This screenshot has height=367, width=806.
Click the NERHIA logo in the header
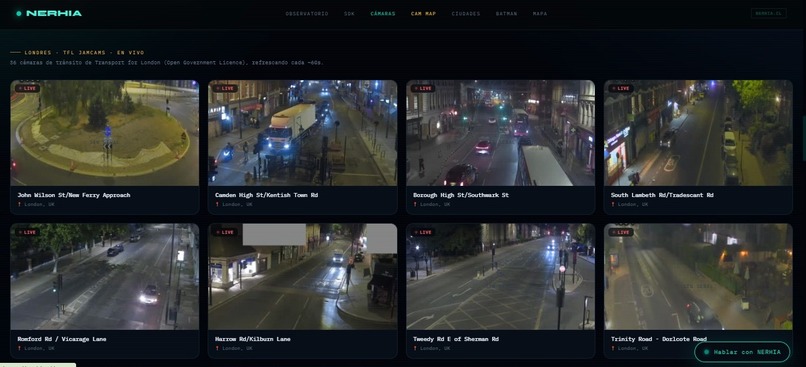click(x=49, y=13)
